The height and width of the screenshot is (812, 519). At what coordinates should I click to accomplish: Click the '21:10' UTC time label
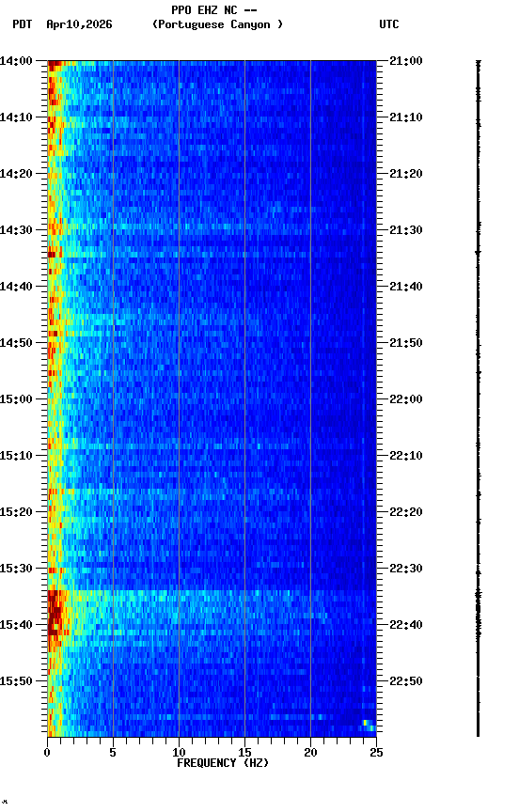(x=406, y=117)
